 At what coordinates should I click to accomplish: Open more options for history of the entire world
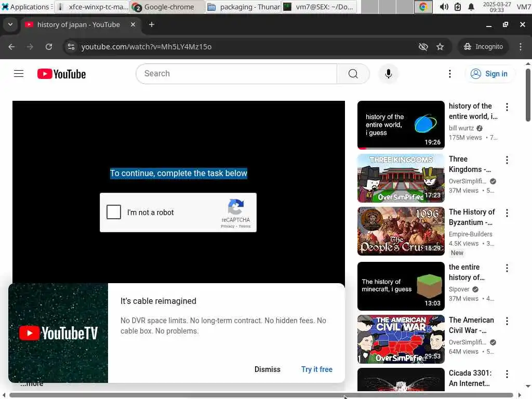[507, 107]
